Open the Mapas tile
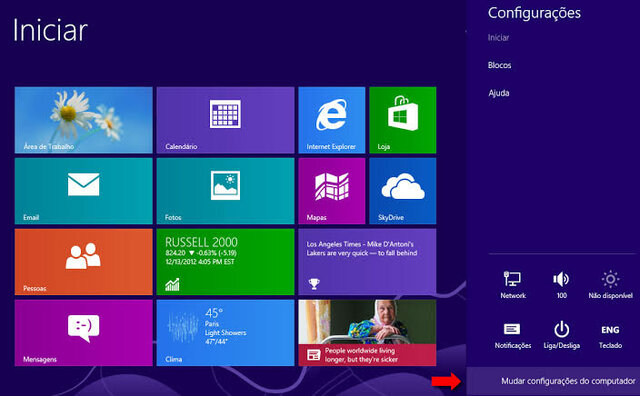The height and width of the screenshot is (396, 640). (x=331, y=191)
